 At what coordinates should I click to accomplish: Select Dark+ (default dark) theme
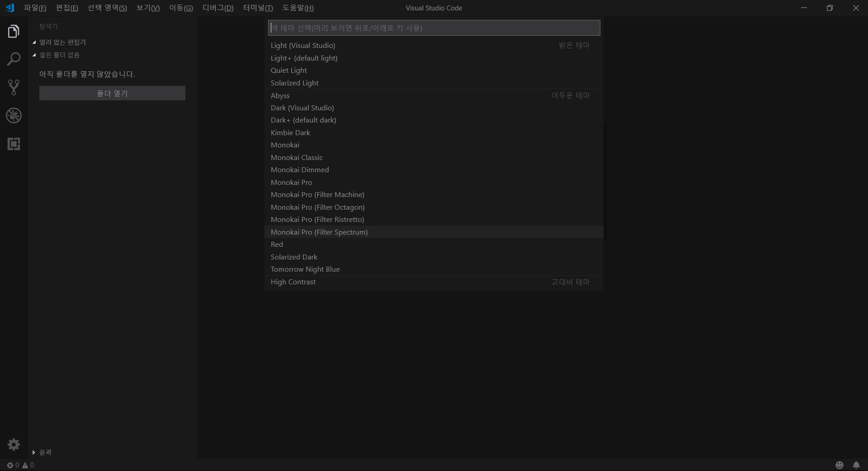(x=434, y=120)
